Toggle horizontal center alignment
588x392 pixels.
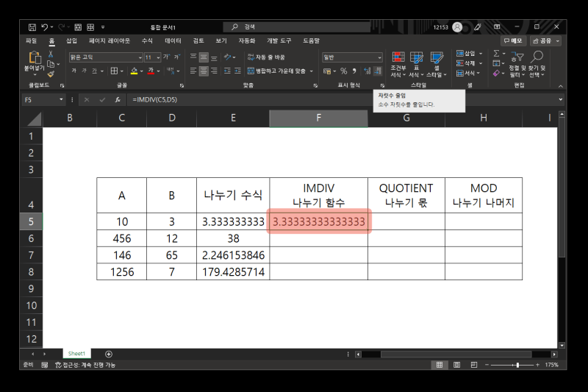tap(204, 71)
